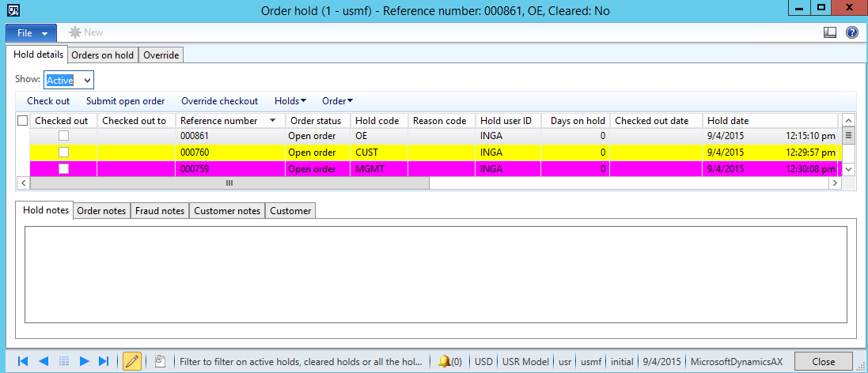Open the Fraud notes tab
Screen dimensions: 868x373
(x=160, y=210)
